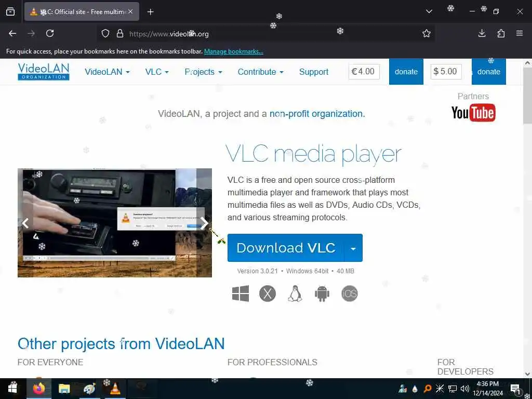Viewport: 532px width, 399px height.
Task: Open the volume speaker tray icon
Action: click(465, 389)
